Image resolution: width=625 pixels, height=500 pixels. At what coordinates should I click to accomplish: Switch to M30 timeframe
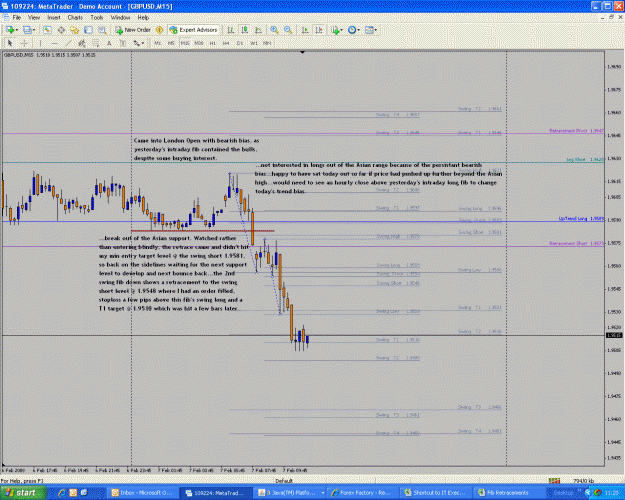[199, 43]
